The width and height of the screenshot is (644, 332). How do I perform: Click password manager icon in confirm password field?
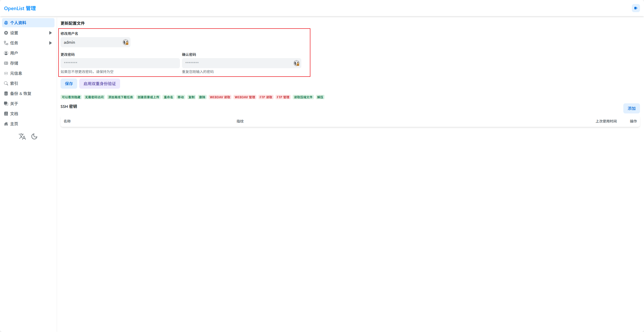point(297,63)
